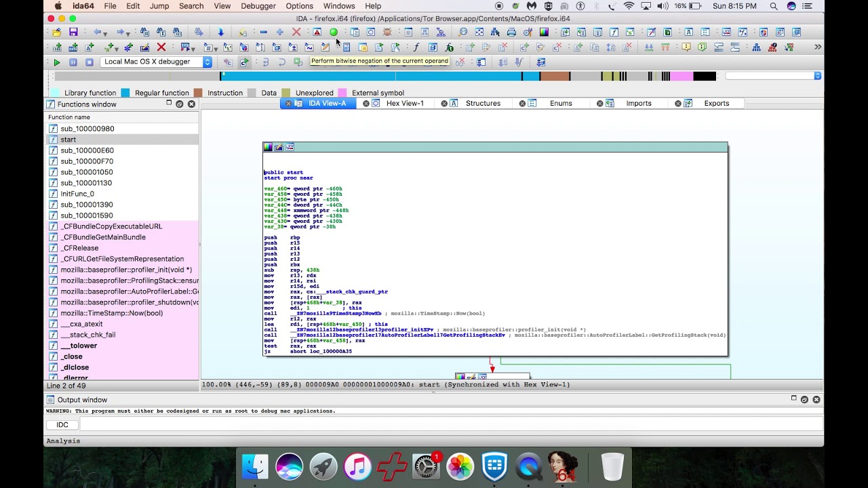
Task: Click the printer icon in toolbar
Action: coord(511,32)
